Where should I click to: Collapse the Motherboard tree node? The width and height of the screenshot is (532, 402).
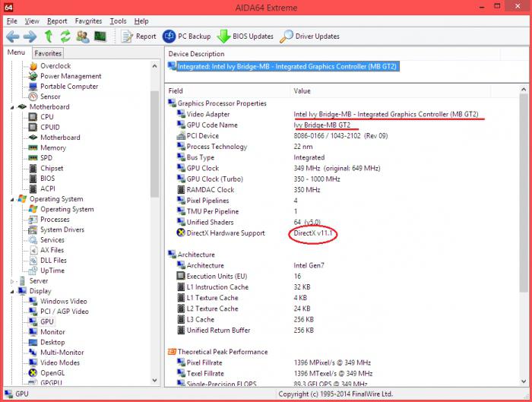tap(12, 107)
